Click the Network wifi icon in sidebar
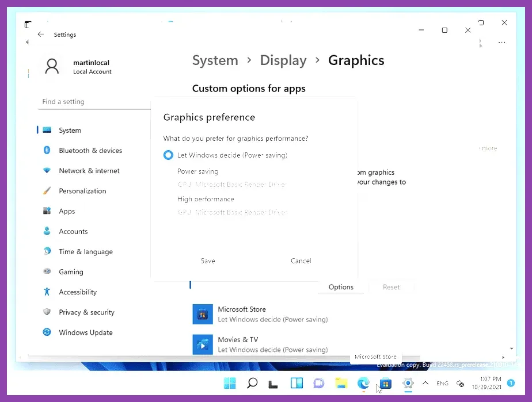Screen dimensions: 532x402 47,170
